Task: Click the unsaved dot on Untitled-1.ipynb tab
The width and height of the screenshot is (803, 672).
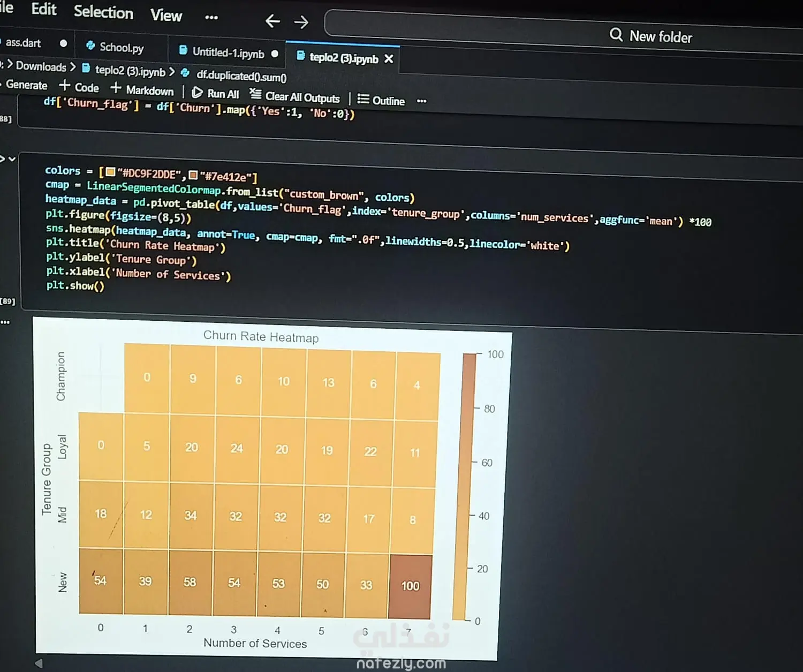Action: click(275, 54)
